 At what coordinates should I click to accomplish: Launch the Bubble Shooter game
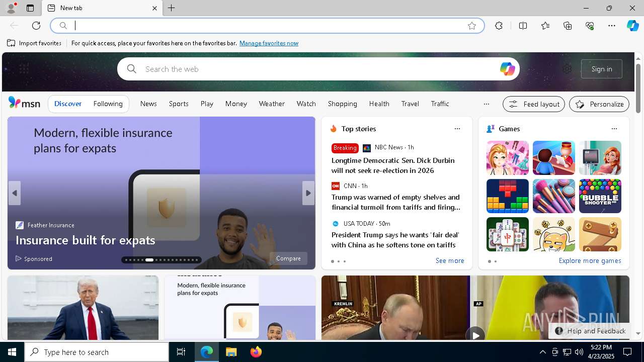(600, 196)
